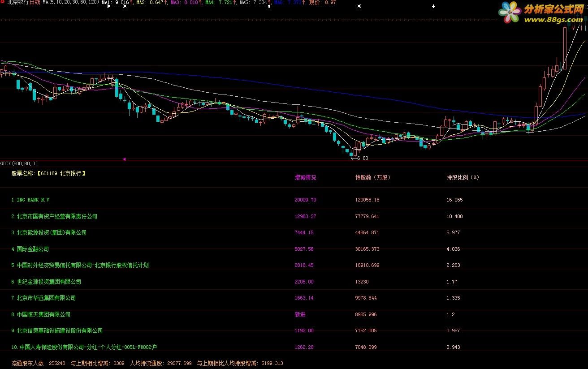Click the 2.263 holding percentage
The height and width of the screenshot is (369, 588).
pyautogui.click(x=453, y=265)
